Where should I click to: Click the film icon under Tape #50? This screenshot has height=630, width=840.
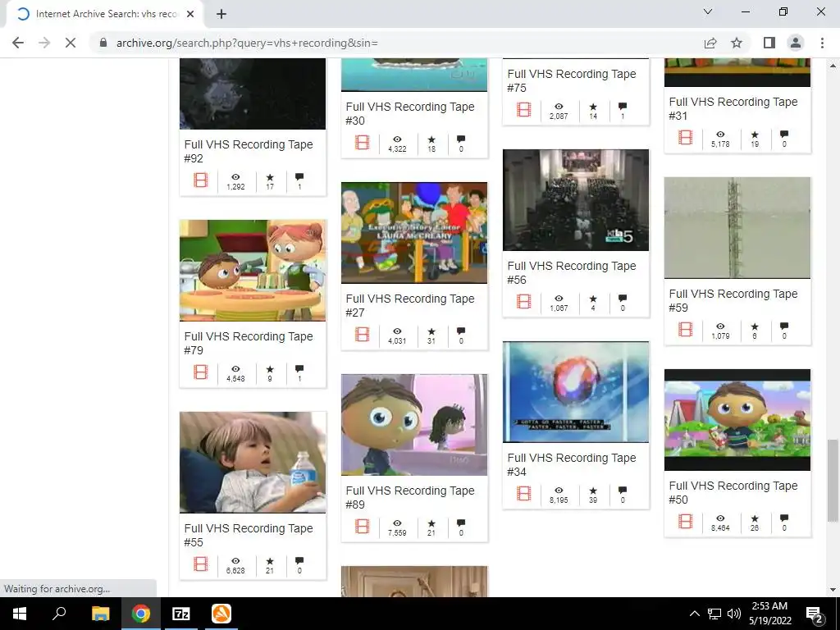click(x=685, y=521)
